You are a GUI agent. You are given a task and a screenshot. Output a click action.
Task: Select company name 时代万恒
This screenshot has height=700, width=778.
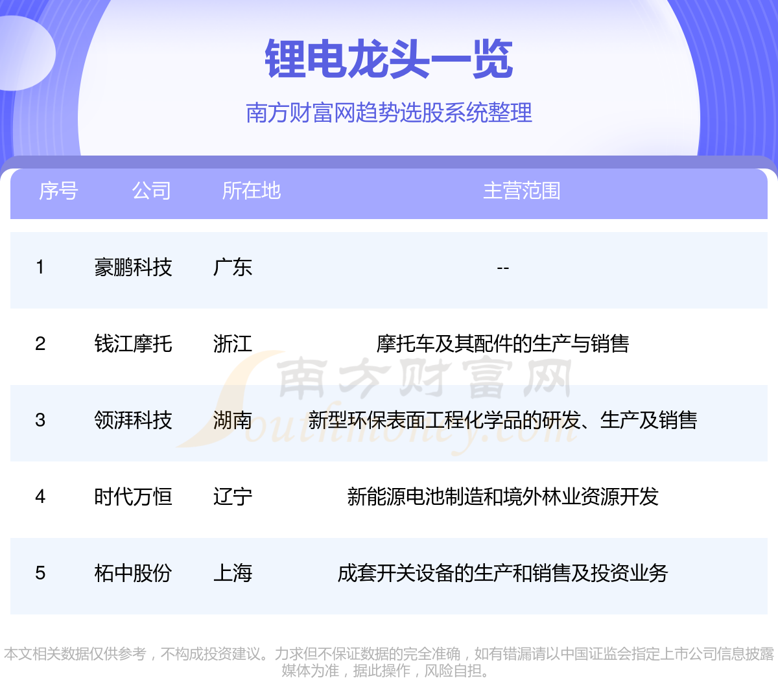(133, 496)
